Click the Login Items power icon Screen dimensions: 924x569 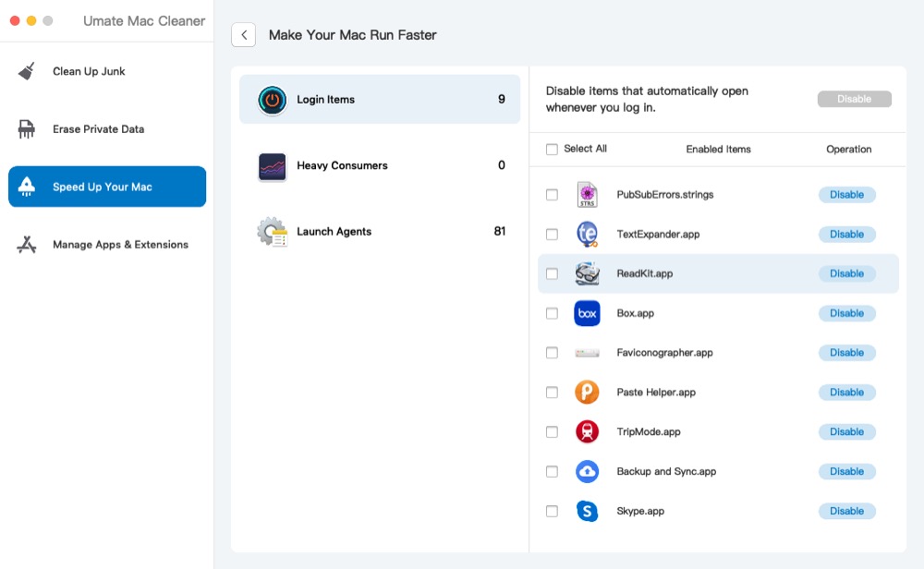click(x=272, y=100)
